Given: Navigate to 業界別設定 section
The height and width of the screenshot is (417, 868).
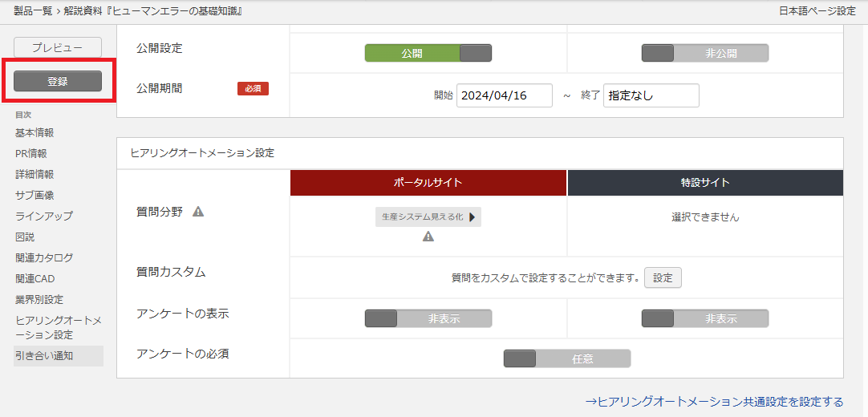Looking at the screenshot, I should point(39,299).
